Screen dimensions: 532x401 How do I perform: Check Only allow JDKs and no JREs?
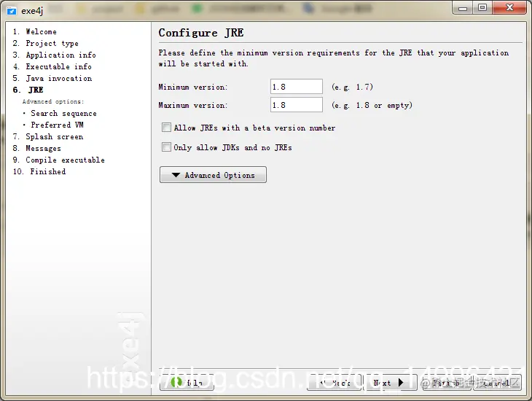coord(166,147)
